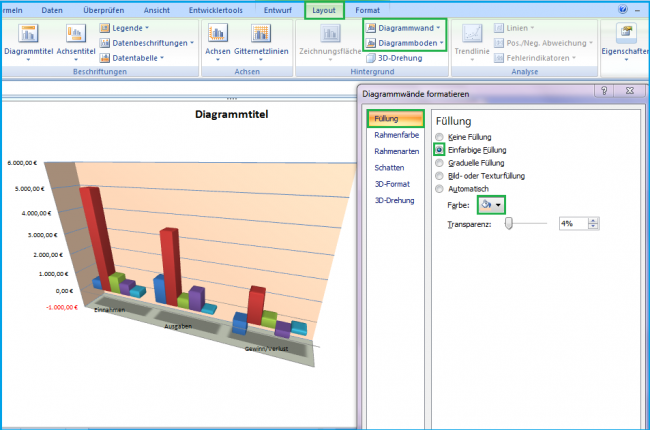650x430 pixels.
Task: Click the Gewinn/Verlust axis category label
Action: (266, 349)
